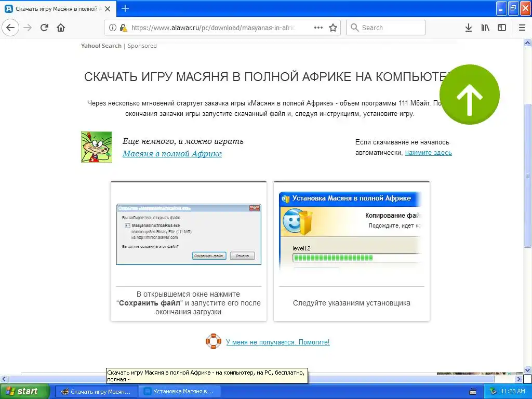Viewport: 532px width, 399px height.
Task: Close the Скачать игру Масяня tab
Action: [x=108, y=9]
